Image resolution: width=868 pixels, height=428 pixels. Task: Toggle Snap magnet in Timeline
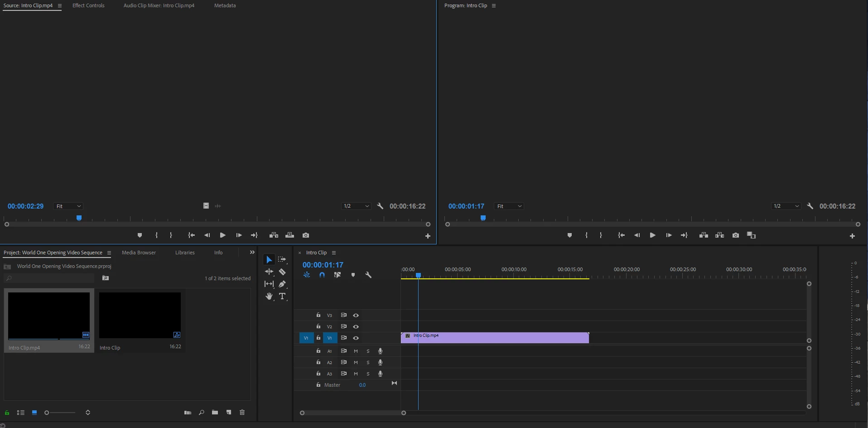[x=322, y=275]
